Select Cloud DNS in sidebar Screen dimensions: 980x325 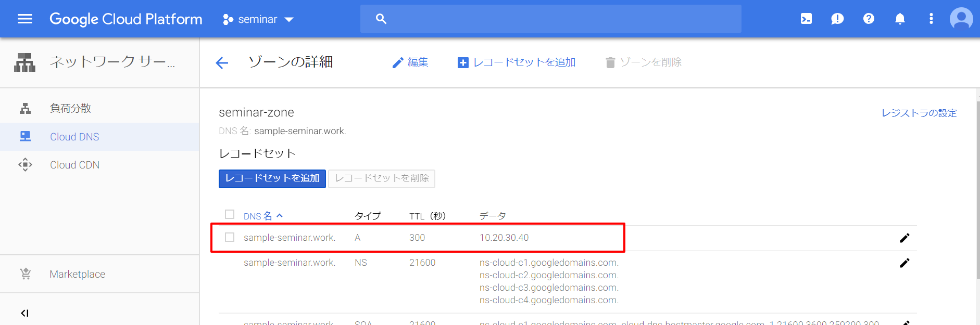pyautogui.click(x=99, y=137)
